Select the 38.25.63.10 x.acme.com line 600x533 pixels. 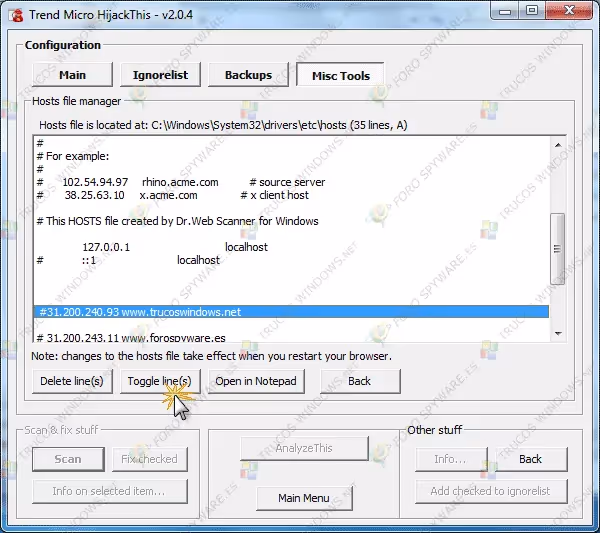(291, 195)
